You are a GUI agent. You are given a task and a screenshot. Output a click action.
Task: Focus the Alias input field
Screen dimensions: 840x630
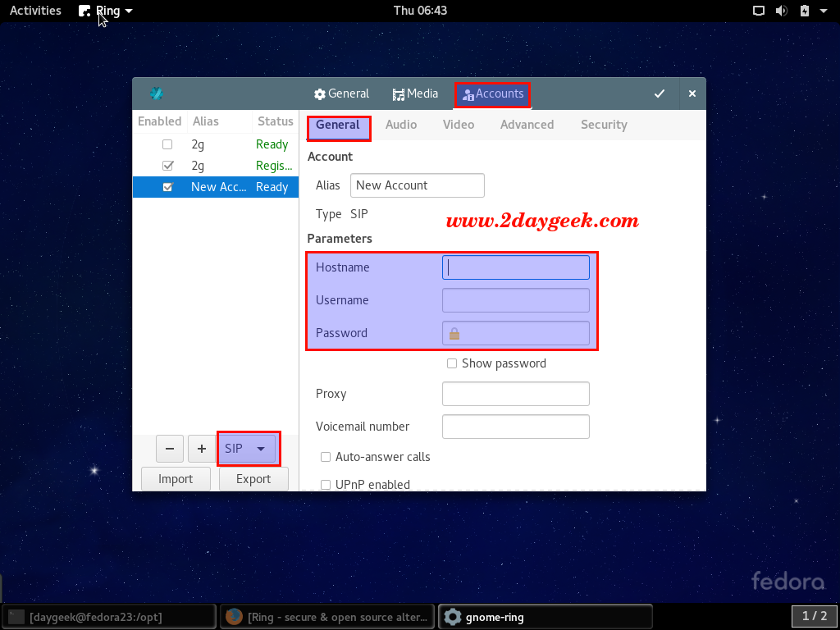click(418, 185)
